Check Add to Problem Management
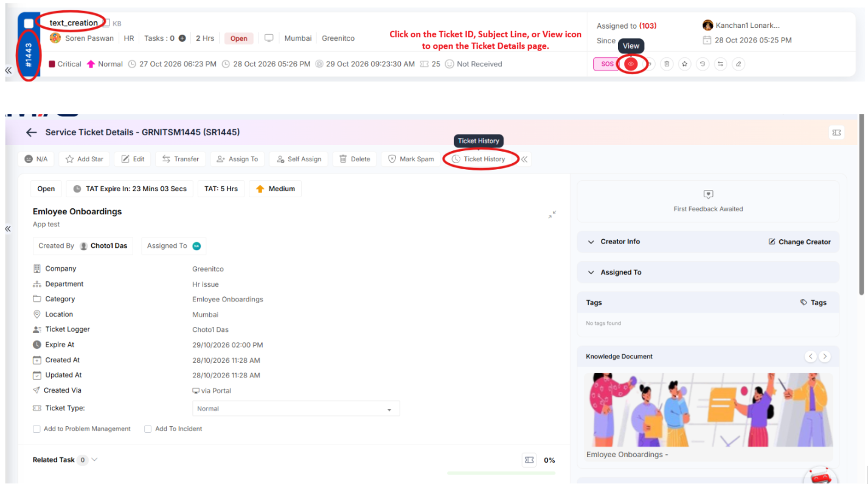This screenshot has width=868, height=484. coord(37,429)
